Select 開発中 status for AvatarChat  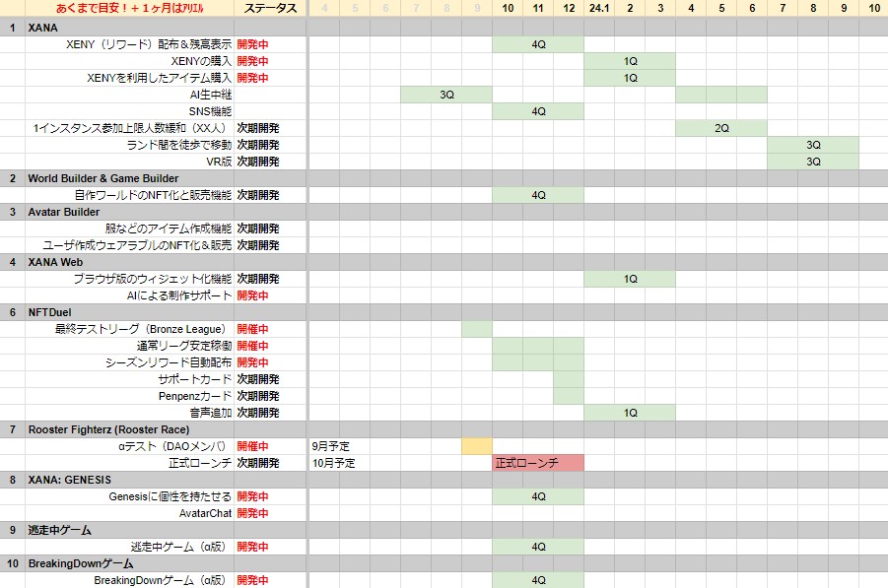click(252, 513)
